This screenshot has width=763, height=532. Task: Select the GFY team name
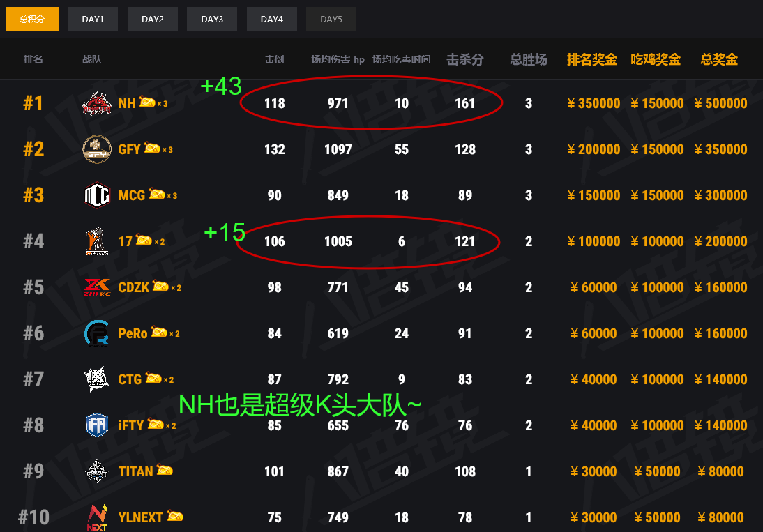(130, 149)
